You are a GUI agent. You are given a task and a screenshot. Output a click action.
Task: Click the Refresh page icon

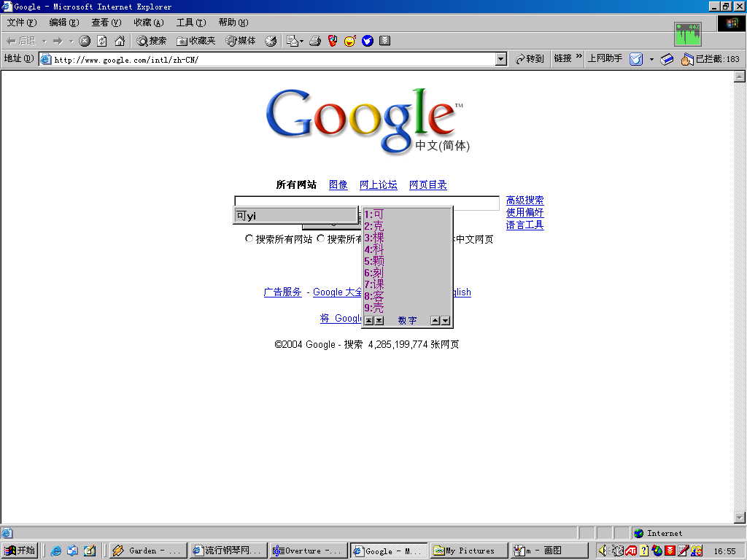click(x=101, y=41)
